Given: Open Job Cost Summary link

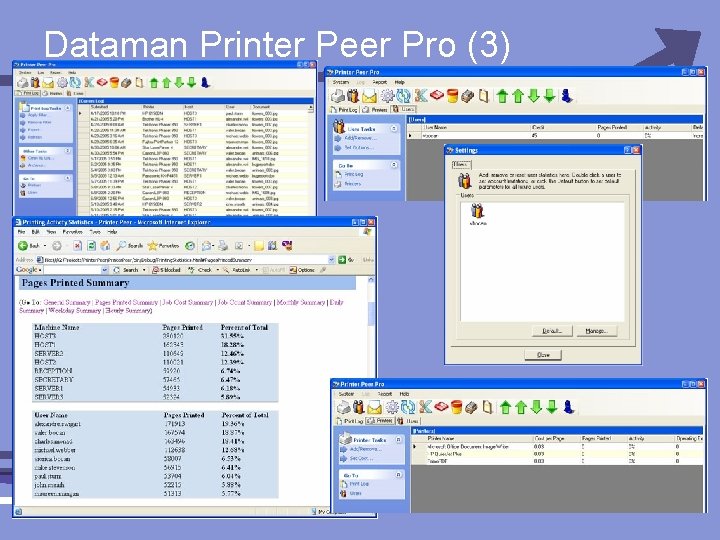Looking at the screenshot, I should [188, 302].
